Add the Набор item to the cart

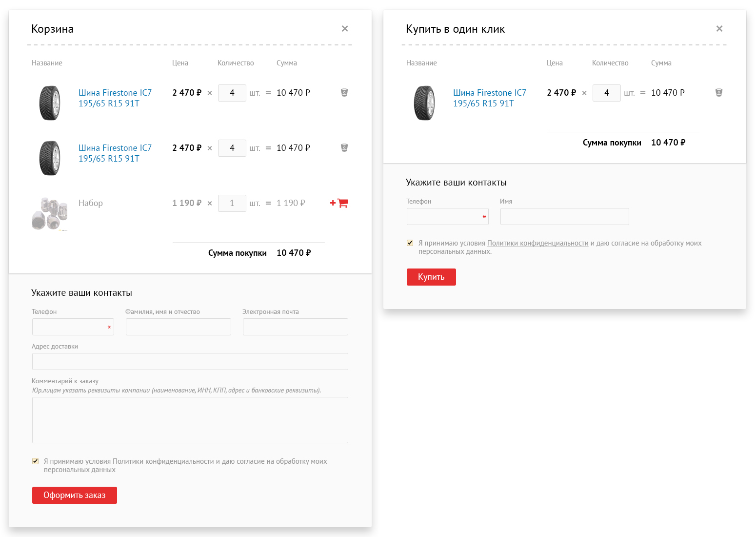click(x=339, y=203)
